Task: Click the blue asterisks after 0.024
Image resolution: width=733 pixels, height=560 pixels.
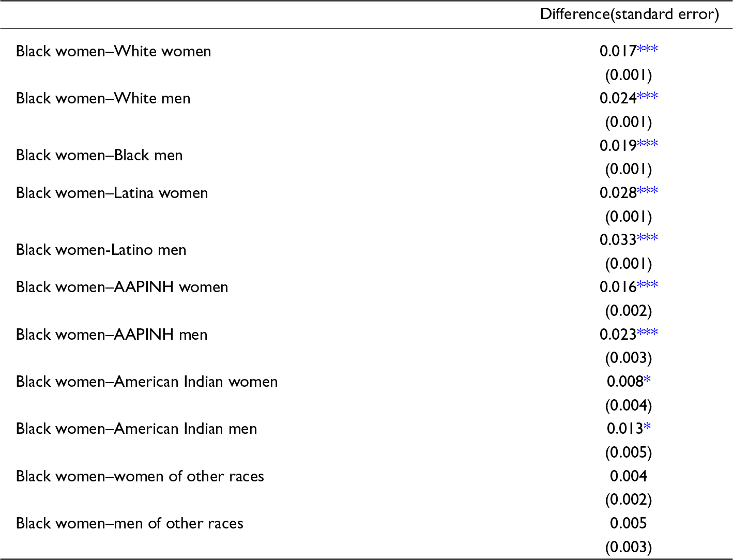Action: coord(647,97)
